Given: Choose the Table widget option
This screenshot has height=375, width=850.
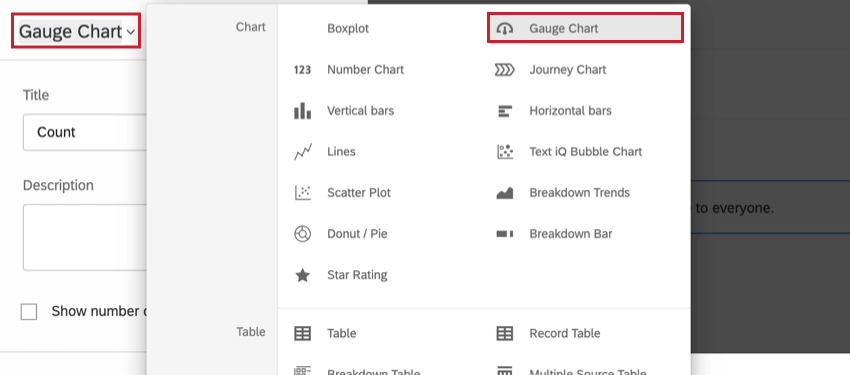Looking at the screenshot, I should 342,333.
